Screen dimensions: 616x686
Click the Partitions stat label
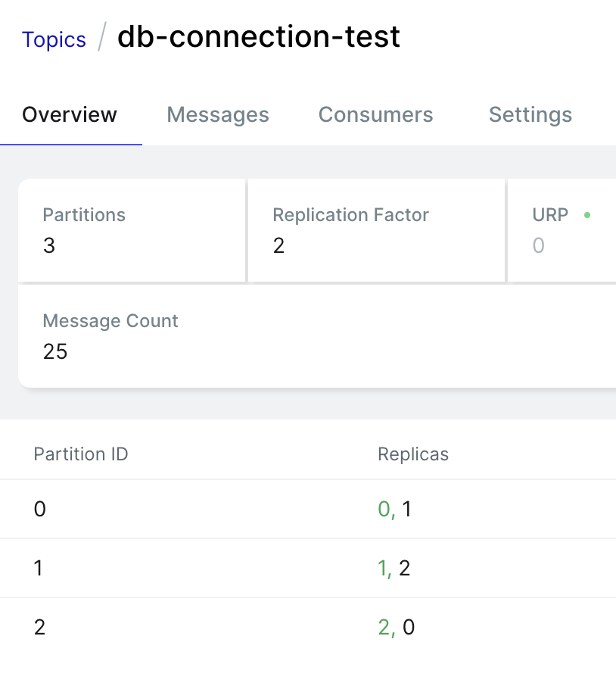tap(84, 215)
